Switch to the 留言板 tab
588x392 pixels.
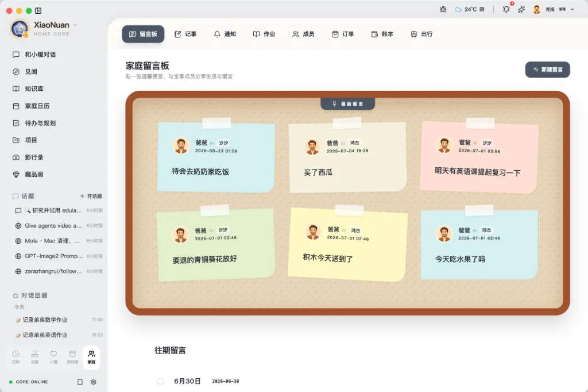[x=143, y=34]
